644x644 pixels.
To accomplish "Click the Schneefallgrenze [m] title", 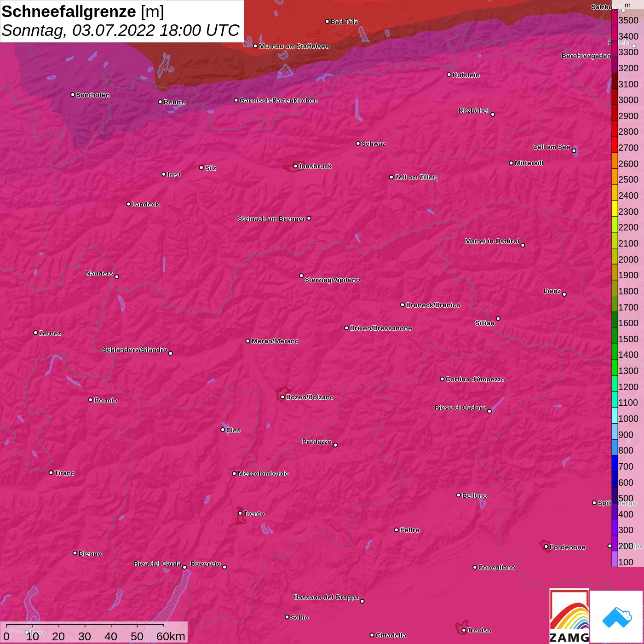I will [x=83, y=11].
